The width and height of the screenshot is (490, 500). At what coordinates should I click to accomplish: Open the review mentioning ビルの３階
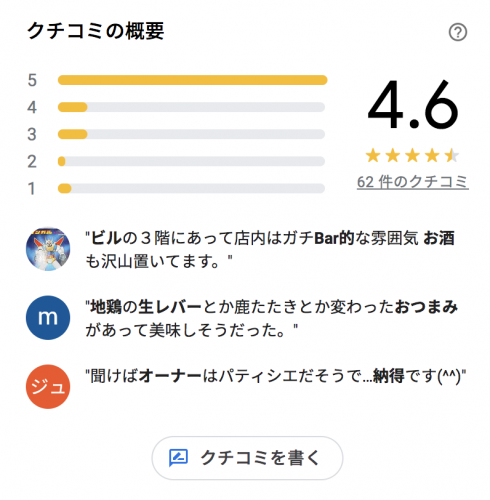(x=270, y=249)
